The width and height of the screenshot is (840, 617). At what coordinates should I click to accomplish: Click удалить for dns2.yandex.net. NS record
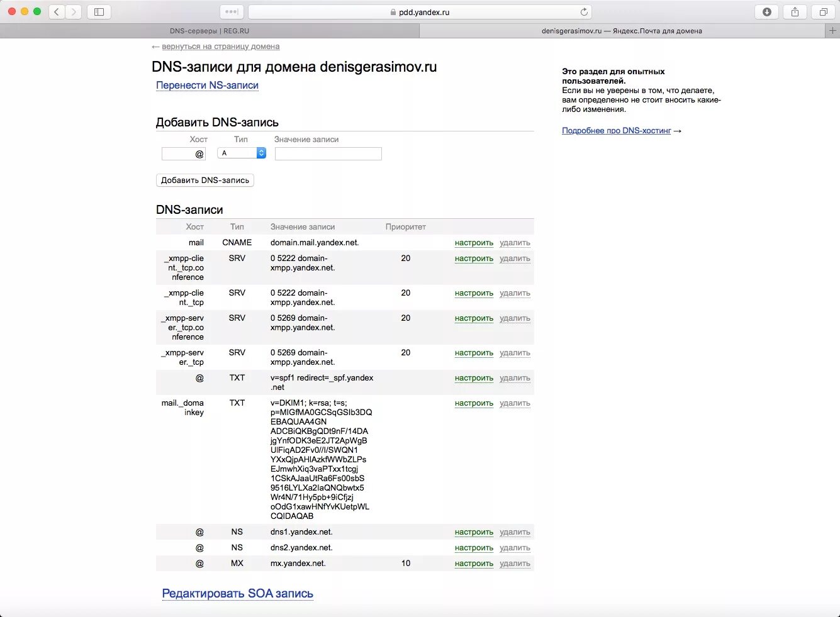(x=515, y=548)
